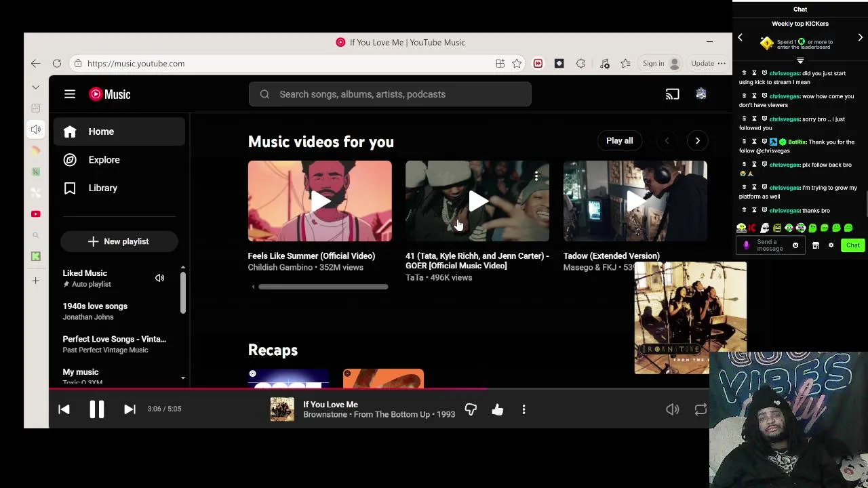868x488 pixels.
Task: Open the three-dot menu on the 41 video
Action: click(x=536, y=177)
